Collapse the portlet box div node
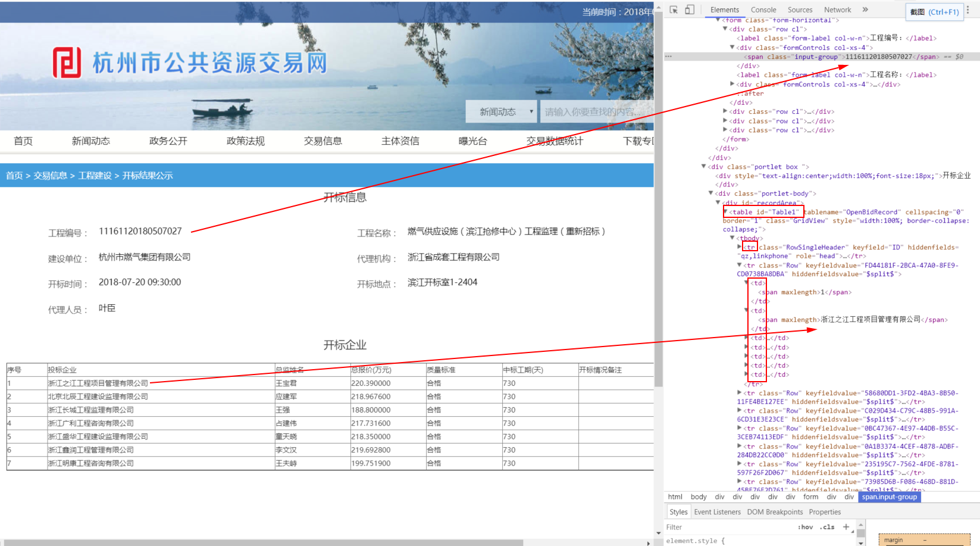 703,167
